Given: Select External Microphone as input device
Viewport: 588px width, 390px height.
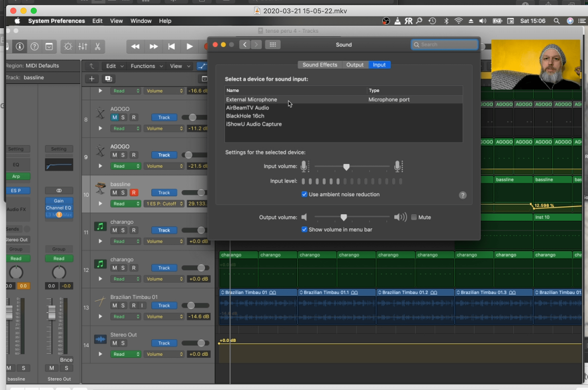Looking at the screenshot, I should [x=251, y=99].
